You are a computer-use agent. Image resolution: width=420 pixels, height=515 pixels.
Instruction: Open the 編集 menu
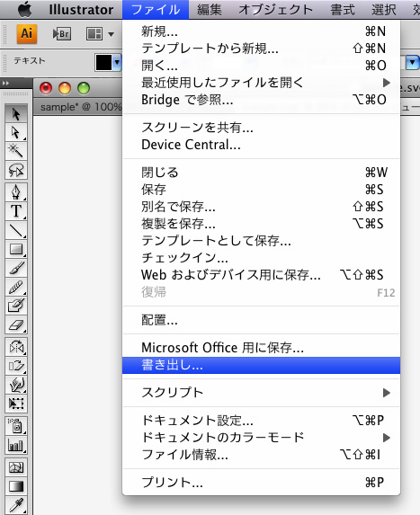[210, 10]
